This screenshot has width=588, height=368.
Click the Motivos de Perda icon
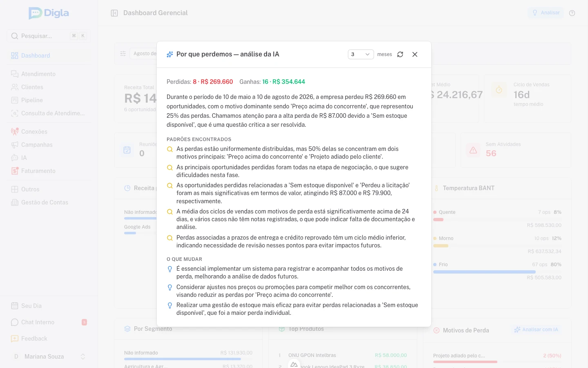[437, 330]
